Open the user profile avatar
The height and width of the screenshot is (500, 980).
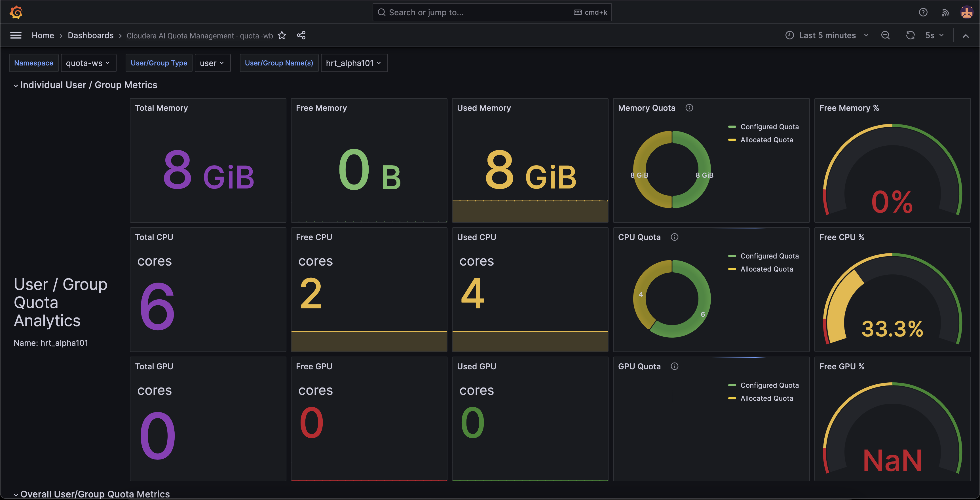click(x=966, y=12)
